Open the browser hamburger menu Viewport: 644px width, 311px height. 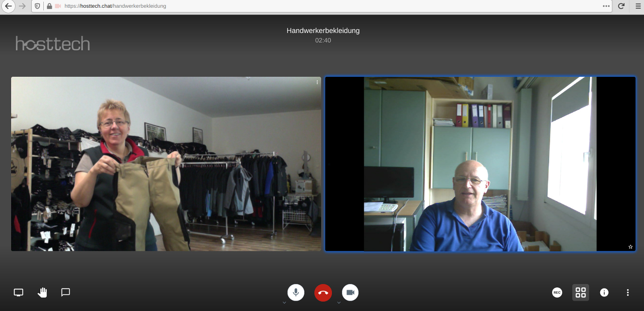pos(638,6)
